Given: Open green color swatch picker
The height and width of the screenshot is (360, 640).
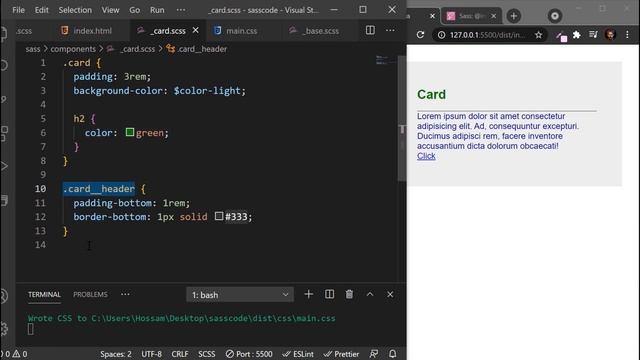Looking at the screenshot, I should 130,132.
